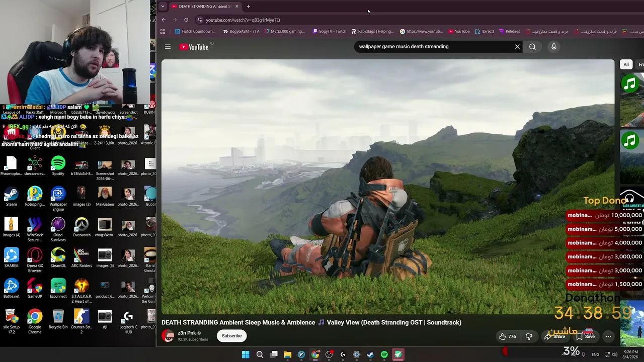The width and height of the screenshot is (644, 362).
Task: Open a new Chrome tab
Action: (x=249, y=6)
